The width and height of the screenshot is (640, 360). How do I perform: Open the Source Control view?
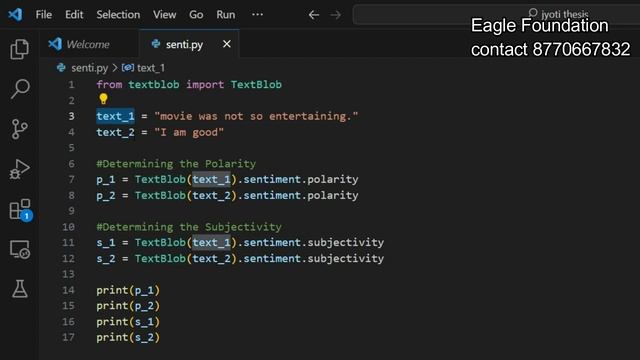point(20,129)
